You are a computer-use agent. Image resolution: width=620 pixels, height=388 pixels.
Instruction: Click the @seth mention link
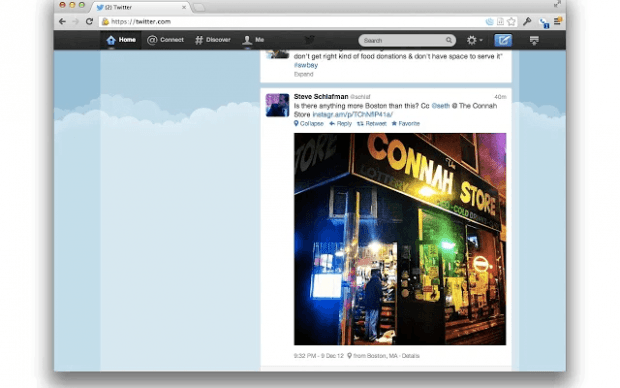440,106
